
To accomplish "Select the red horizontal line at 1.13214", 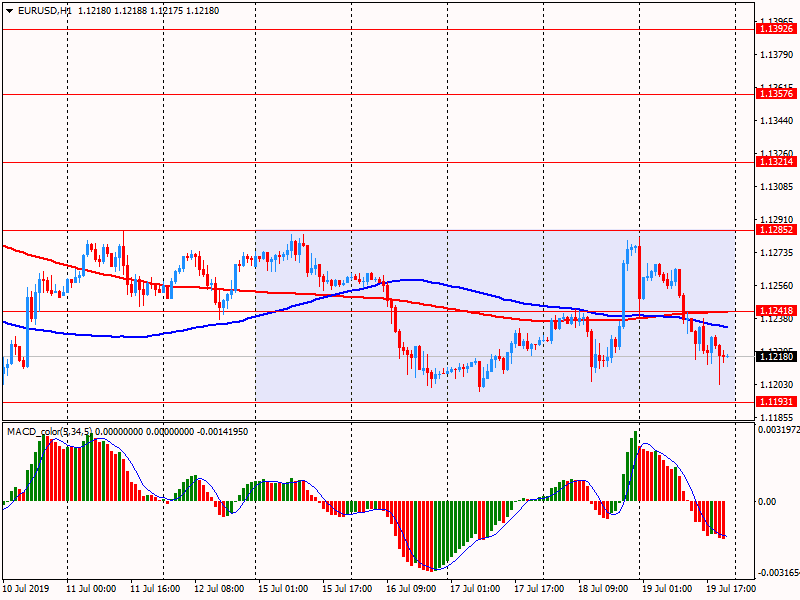I will pos(378,163).
